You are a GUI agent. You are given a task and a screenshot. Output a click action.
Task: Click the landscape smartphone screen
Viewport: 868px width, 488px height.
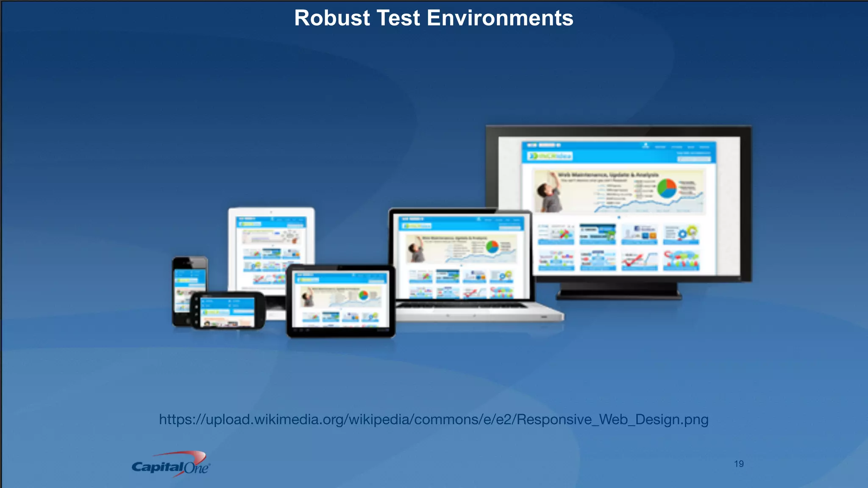(228, 311)
